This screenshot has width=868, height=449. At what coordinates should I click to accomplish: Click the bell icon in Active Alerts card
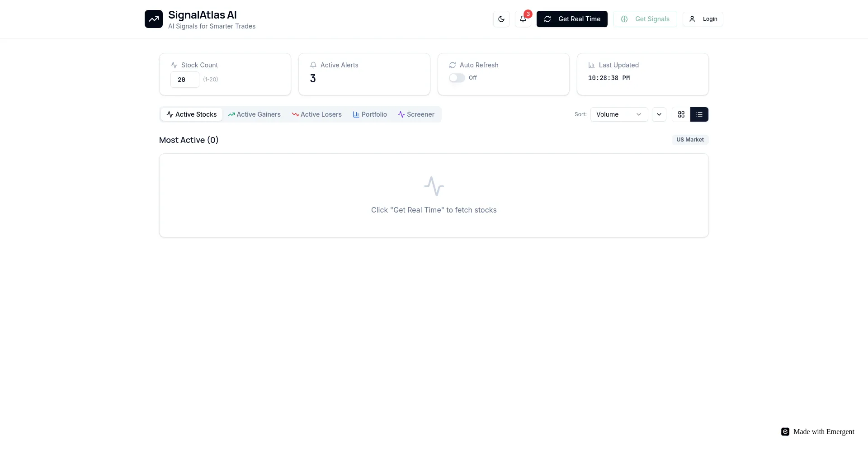[313, 65]
